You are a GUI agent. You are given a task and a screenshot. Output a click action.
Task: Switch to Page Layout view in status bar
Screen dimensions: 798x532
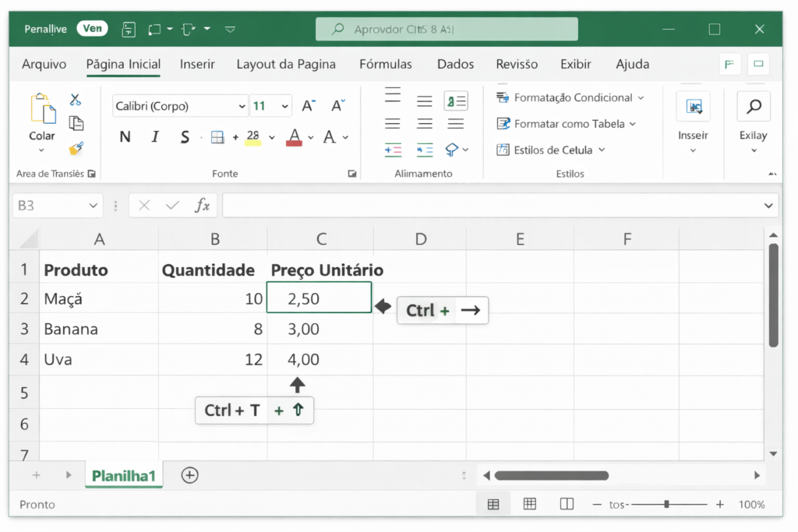point(530,504)
